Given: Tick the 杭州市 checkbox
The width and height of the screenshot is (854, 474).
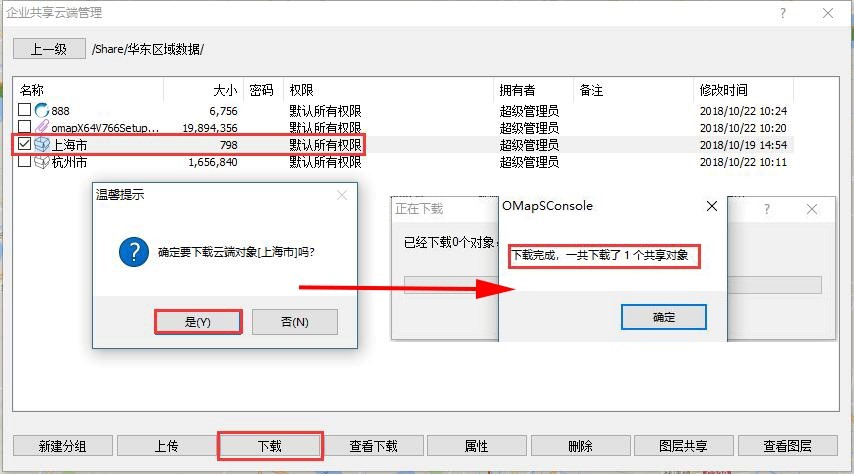Looking at the screenshot, I should (x=25, y=161).
